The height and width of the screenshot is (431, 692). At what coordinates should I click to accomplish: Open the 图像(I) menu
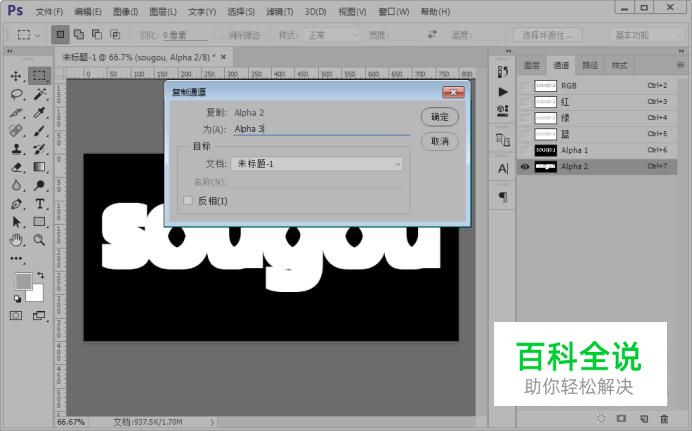[125, 12]
